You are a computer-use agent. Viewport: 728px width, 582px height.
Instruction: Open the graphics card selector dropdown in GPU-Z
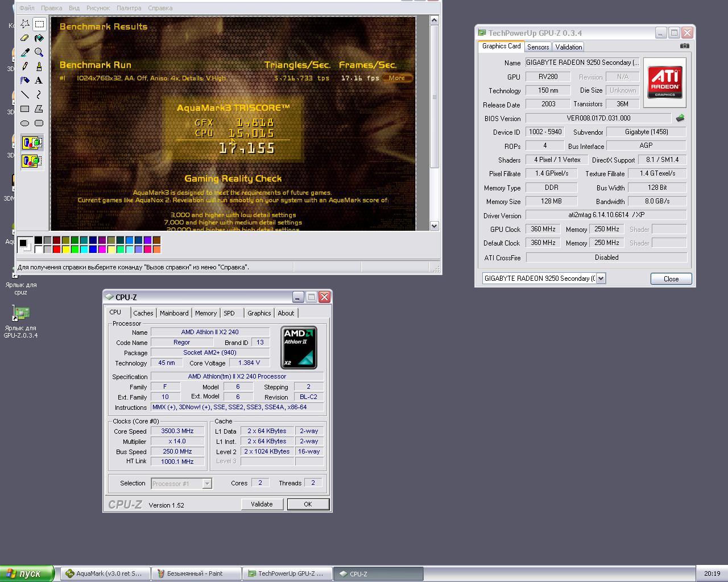pos(601,278)
